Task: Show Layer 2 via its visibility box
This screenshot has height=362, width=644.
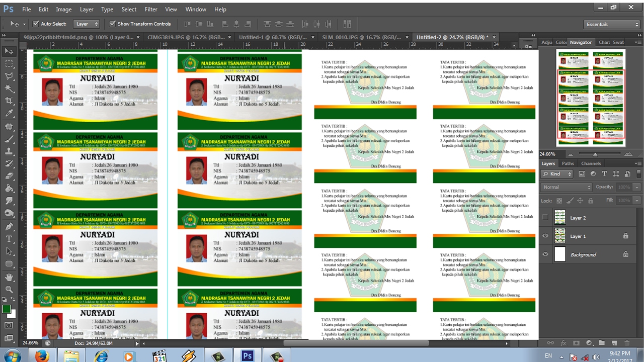Action: 545,217
